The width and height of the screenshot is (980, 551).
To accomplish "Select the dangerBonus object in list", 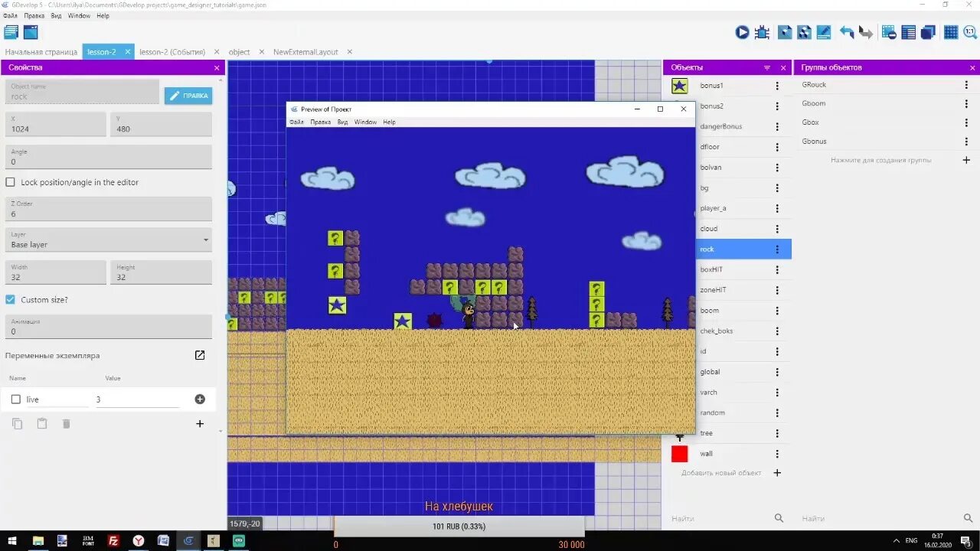I will coord(728,126).
